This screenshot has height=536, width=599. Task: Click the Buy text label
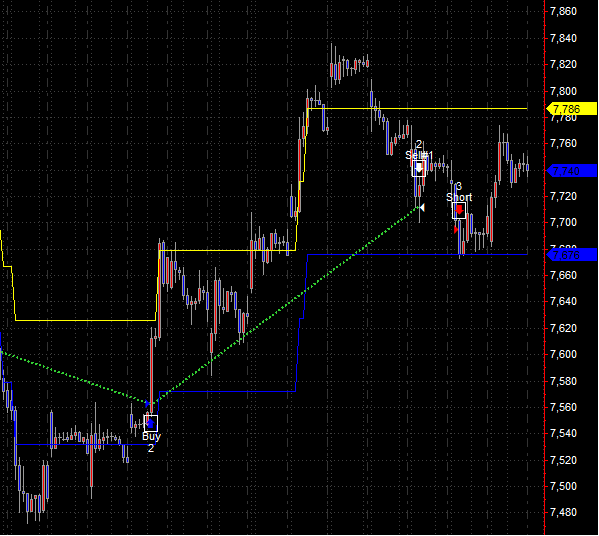pos(151,437)
